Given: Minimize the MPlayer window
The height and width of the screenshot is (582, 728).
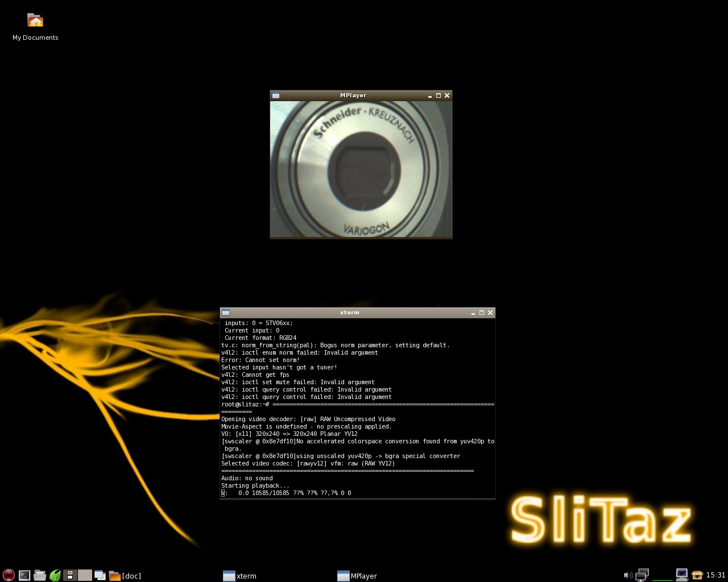Looking at the screenshot, I should pos(430,95).
